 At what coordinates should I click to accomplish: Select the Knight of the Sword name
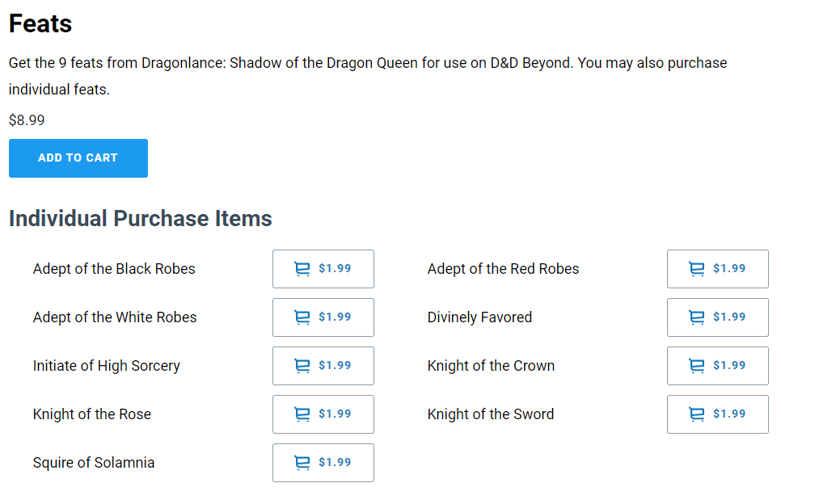(x=491, y=414)
